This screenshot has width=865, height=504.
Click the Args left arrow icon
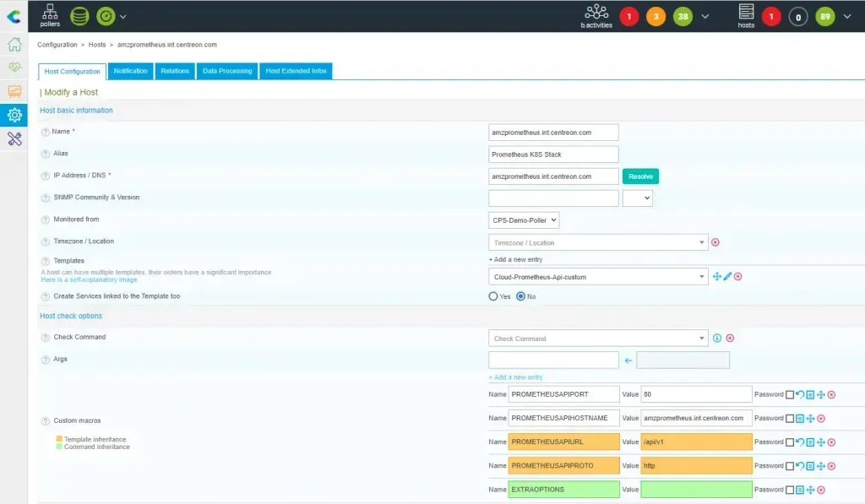tap(628, 360)
